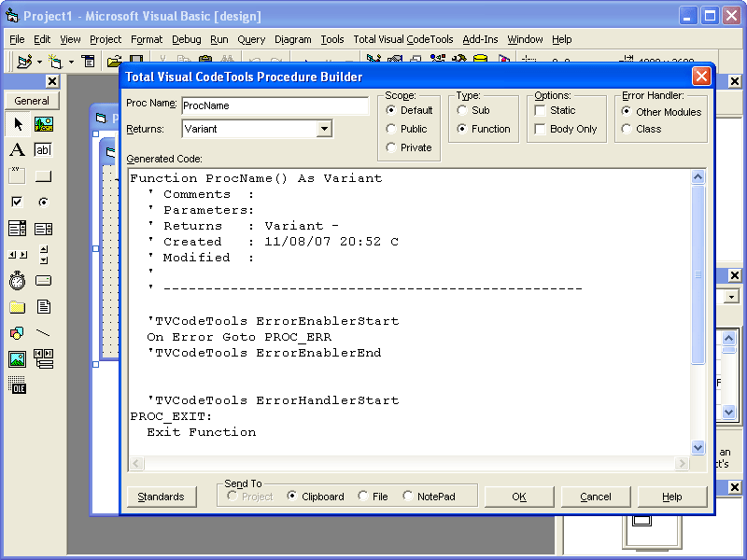Select the OptionButton control in the toolbox
Image resolution: width=747 pixels, height=560 pixels.
click(x=43, y=203)
